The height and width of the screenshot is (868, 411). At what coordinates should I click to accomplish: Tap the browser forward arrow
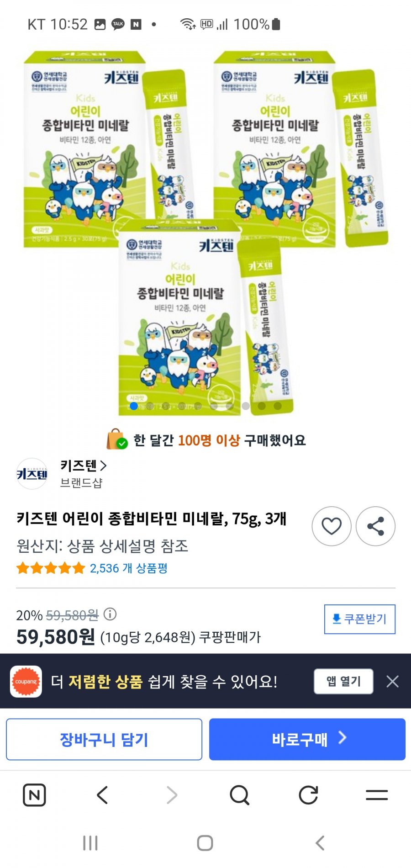[x=172, y=795]
